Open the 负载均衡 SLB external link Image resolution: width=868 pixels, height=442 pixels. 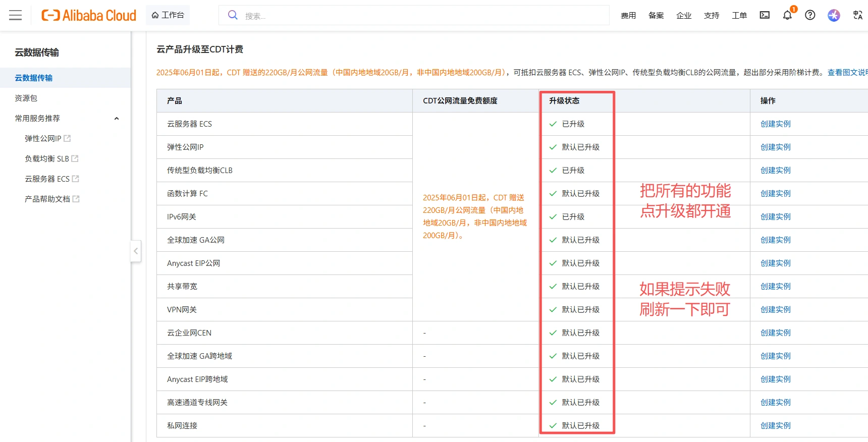tap(51, 158)
